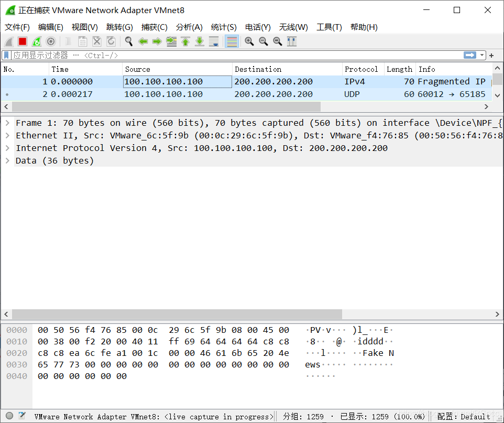
Task: Toggle packet list colorization
Action: (x=232, y=41)
